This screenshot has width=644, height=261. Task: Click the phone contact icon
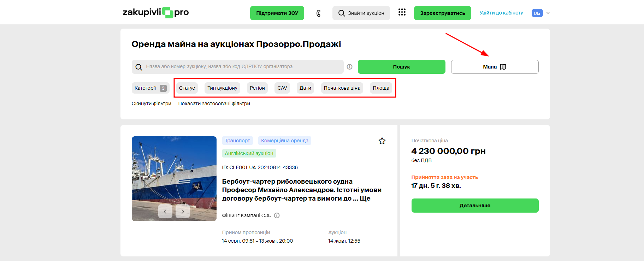tap(318, 13)
